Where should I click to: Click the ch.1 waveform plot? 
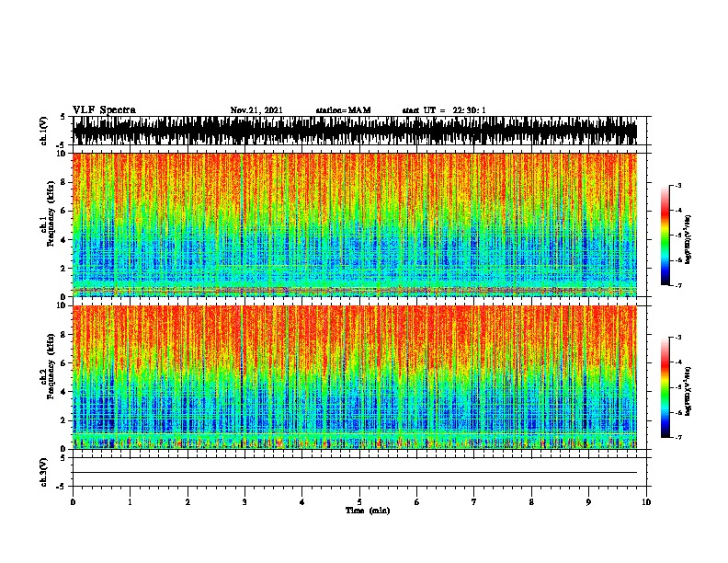355,131
